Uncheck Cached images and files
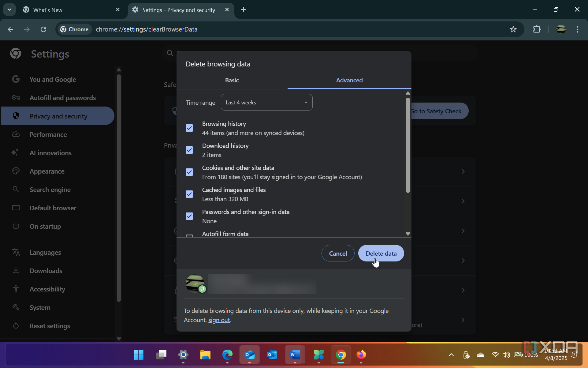This screenshot has height=368, width=588. pyautogui.click(x=189, y=194)
